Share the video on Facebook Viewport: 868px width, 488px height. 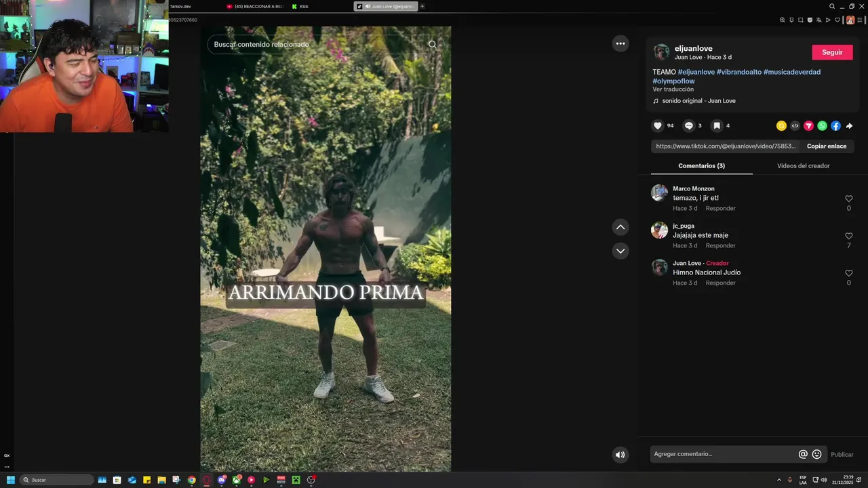[835, 125]
